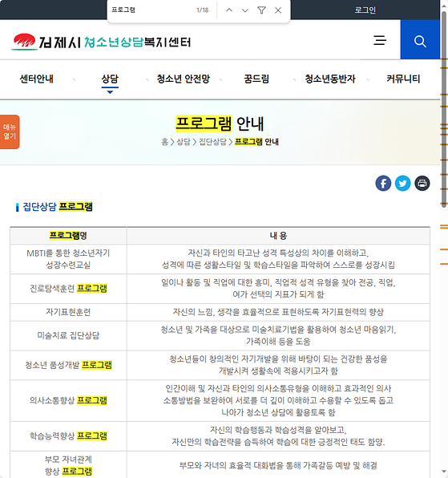The width and height of the screenshot is (448, 478).
Task: Click the 내 용 column header
Action: pos(278,236)
